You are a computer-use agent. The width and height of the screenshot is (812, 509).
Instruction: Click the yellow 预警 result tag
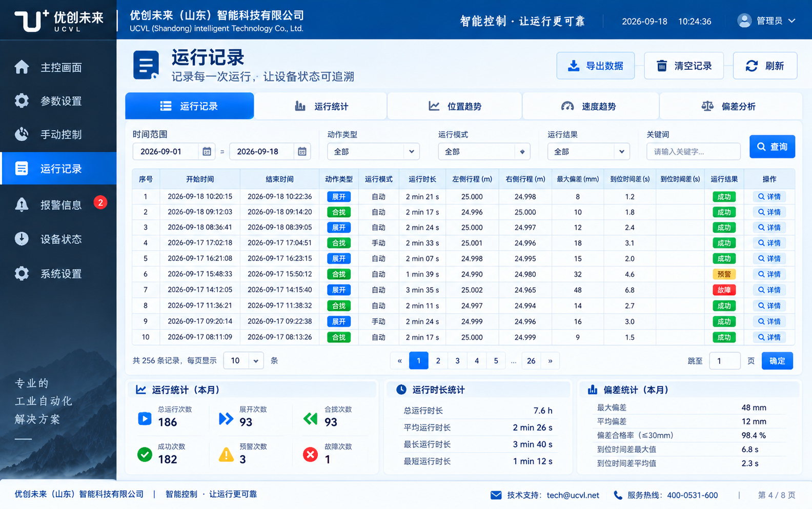[724, 274]
